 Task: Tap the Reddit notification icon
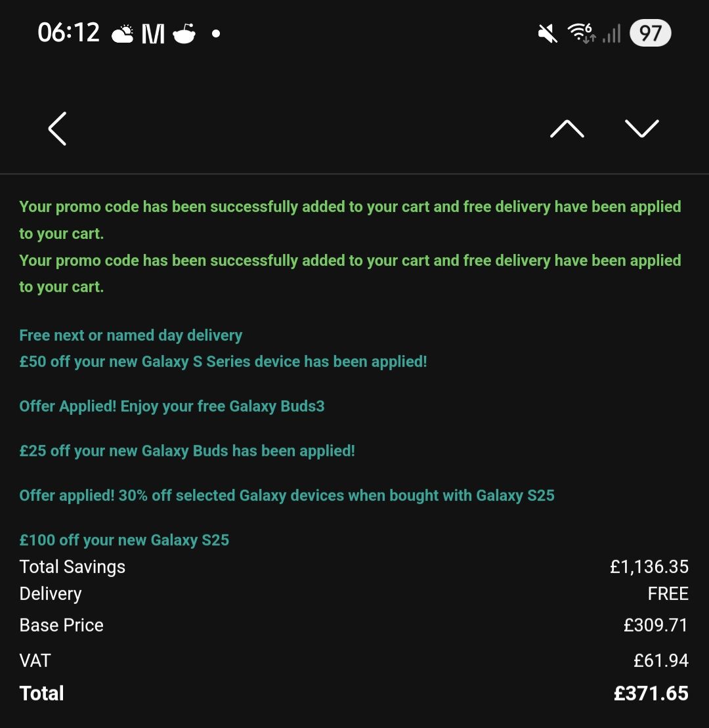(184, 33)
